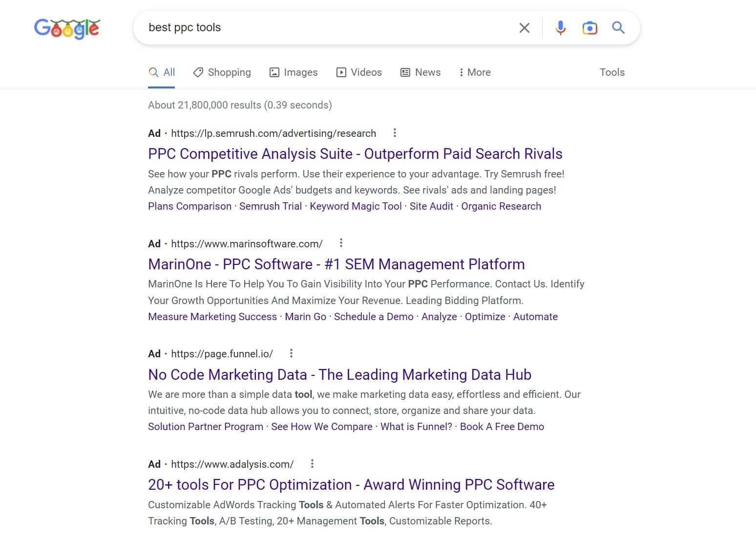756x543 pixels.
Task: Open search by image camera icon
Action: coord(589,28)
